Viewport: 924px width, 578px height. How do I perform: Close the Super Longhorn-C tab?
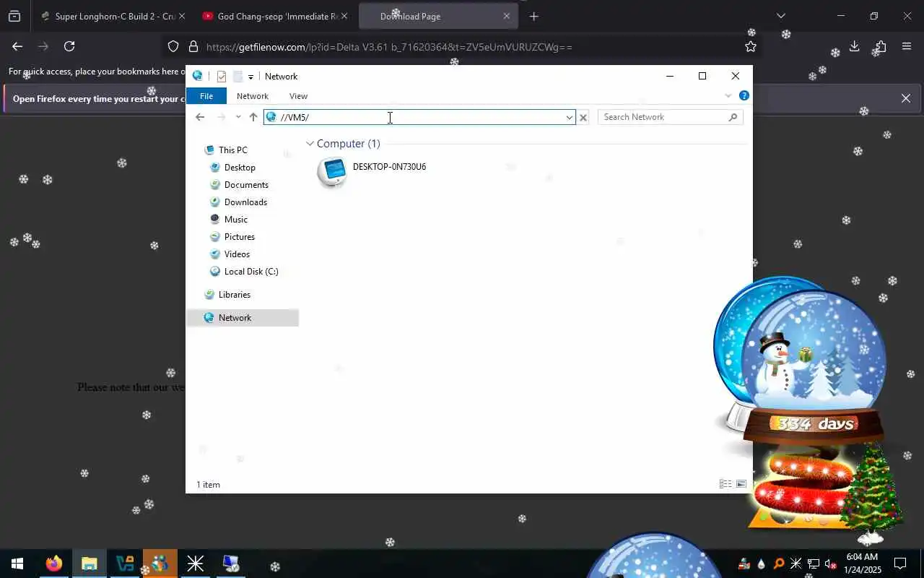pyautogui.click(x=181, y=16)
